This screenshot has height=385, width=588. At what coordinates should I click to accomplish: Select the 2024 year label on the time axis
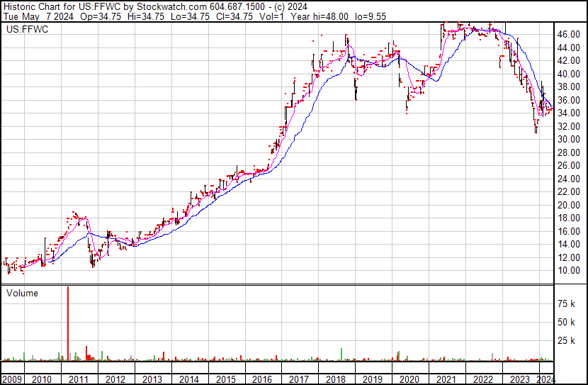(546, 379)
